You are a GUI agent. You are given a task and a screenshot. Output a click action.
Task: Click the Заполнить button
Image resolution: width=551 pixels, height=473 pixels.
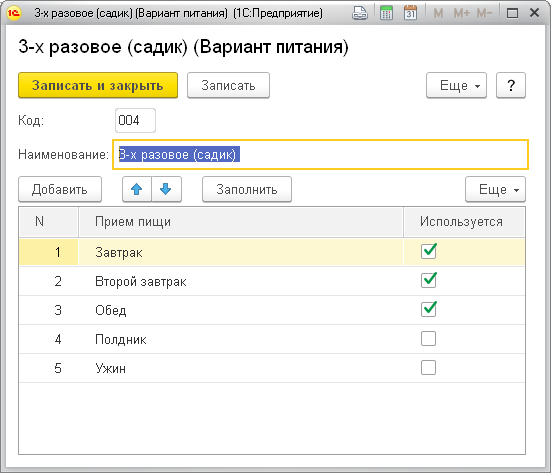point(247,189)
